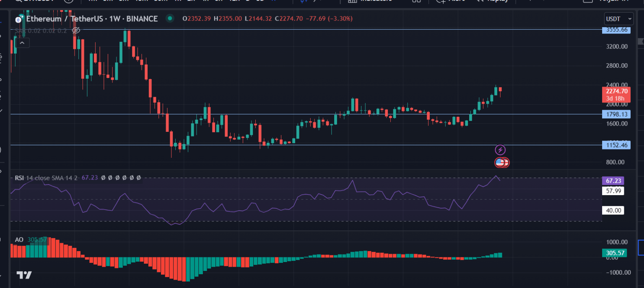Click the SAR indicator legend text
This screenshot has width=644, height=288.
pos(19,31)
